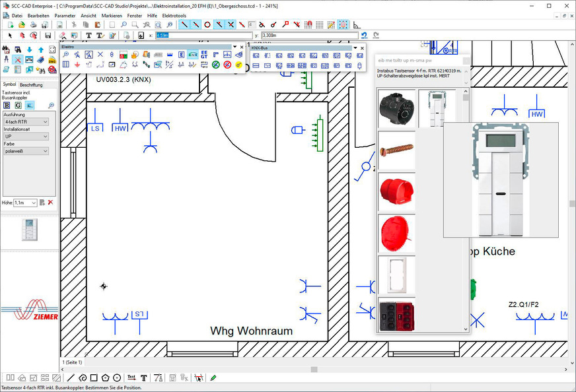Expand the Farbe dropdown showing polarweiß
Image resolution: width=576 pixels, height=392 pixels.
click(26, 151)
